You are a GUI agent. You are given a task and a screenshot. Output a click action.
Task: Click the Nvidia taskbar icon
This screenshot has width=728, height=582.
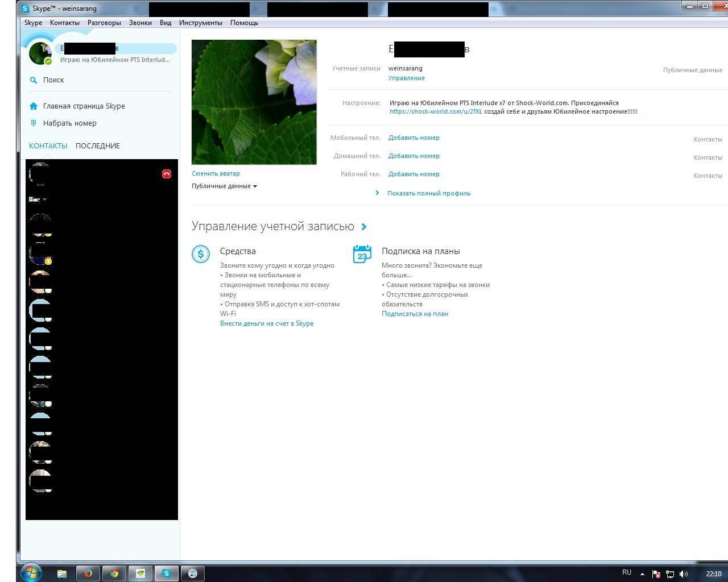coord(140,573)
